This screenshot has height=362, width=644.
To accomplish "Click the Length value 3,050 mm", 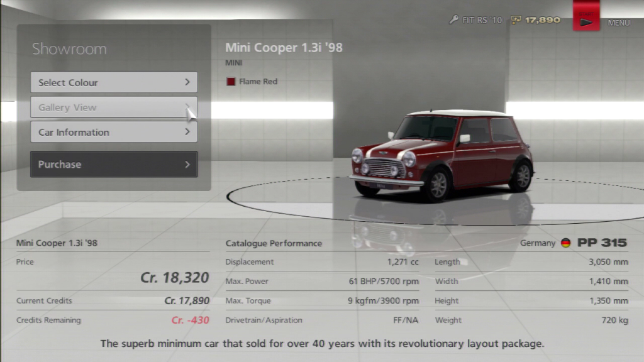I will tap(608, 262).
